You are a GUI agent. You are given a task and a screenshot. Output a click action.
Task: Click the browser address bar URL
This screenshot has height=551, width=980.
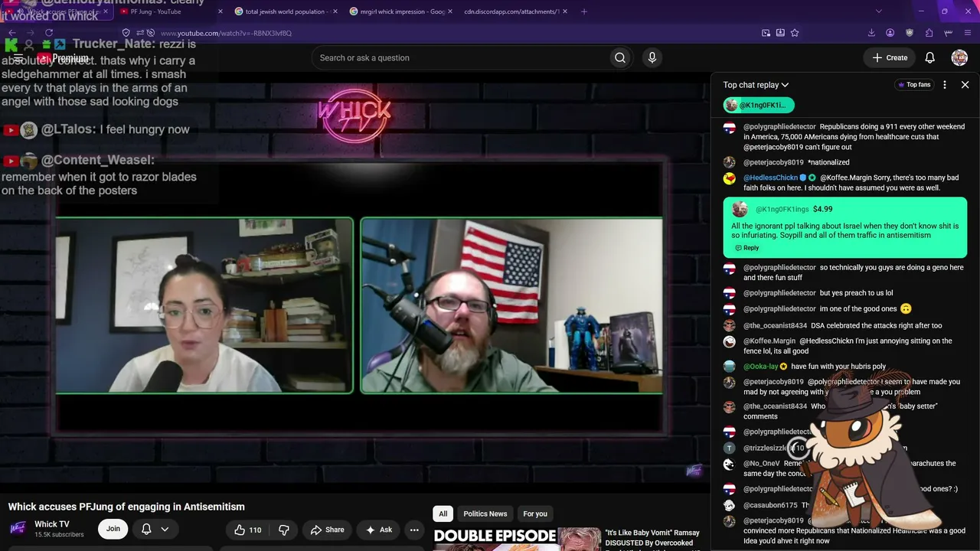coord(225,33)
